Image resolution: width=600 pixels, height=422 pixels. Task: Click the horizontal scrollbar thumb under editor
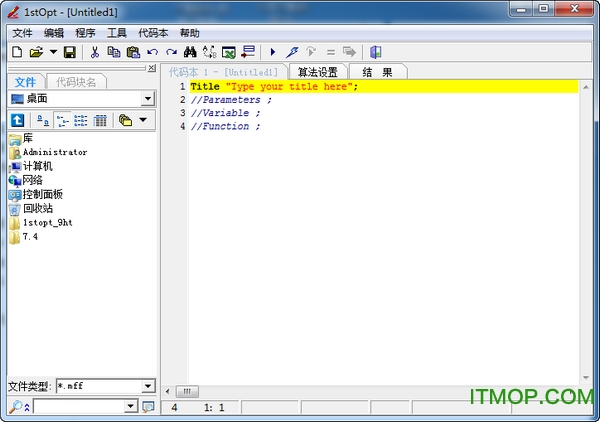(x=189, y=391)
